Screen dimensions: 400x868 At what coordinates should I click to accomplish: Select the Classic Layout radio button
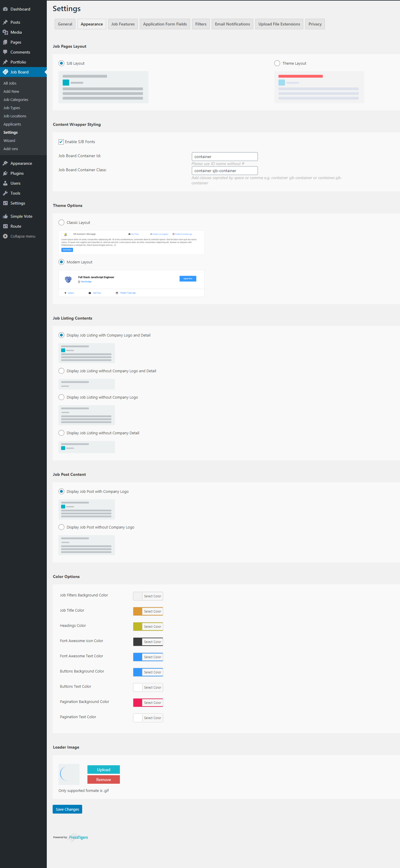click(x=61, y=222)
